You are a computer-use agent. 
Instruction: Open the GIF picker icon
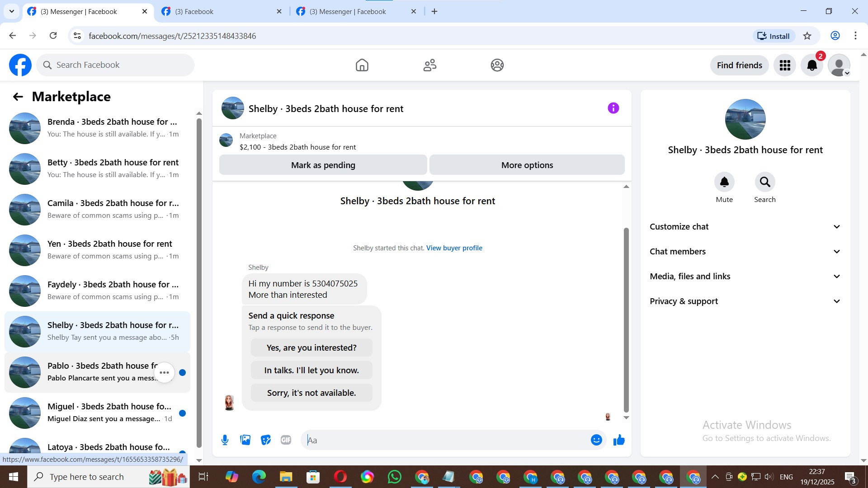pyautogui.click(x=286, y=440)
